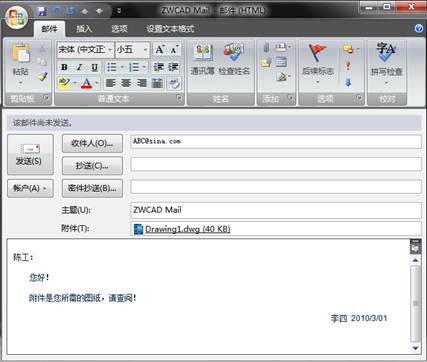The height and width of the screenshot is (362, 427).
Task: Click the Paste clipboard icon
Action: click(x=21, y=53)
